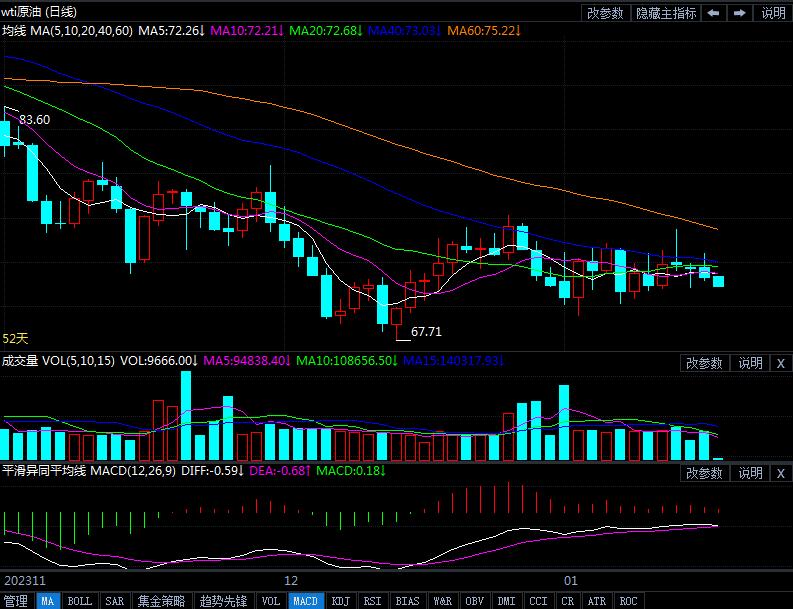Switch to the OBV indicator tab

[x=474, y=601]
